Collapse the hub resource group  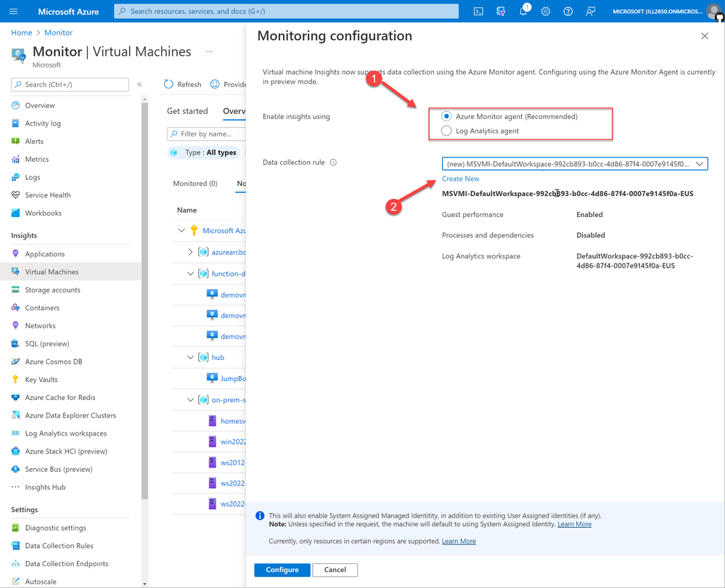pyautogui.click(x=190, y=357)
